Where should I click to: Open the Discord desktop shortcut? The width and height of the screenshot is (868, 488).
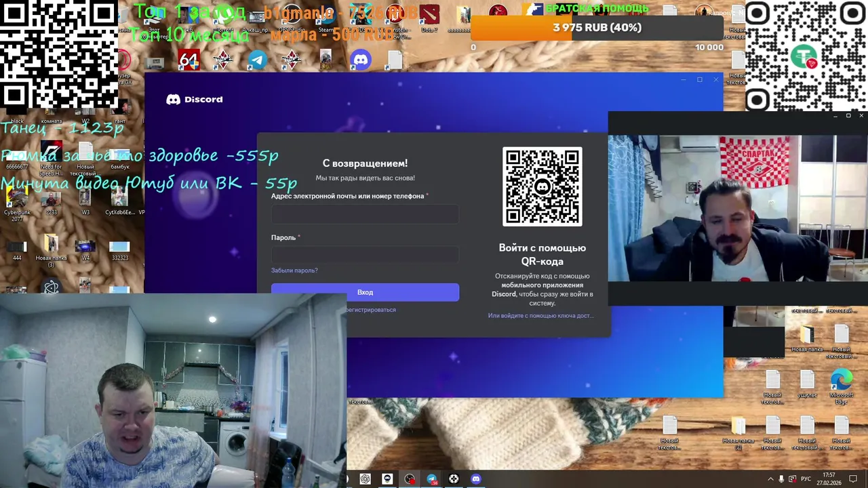tap(361, 60)
